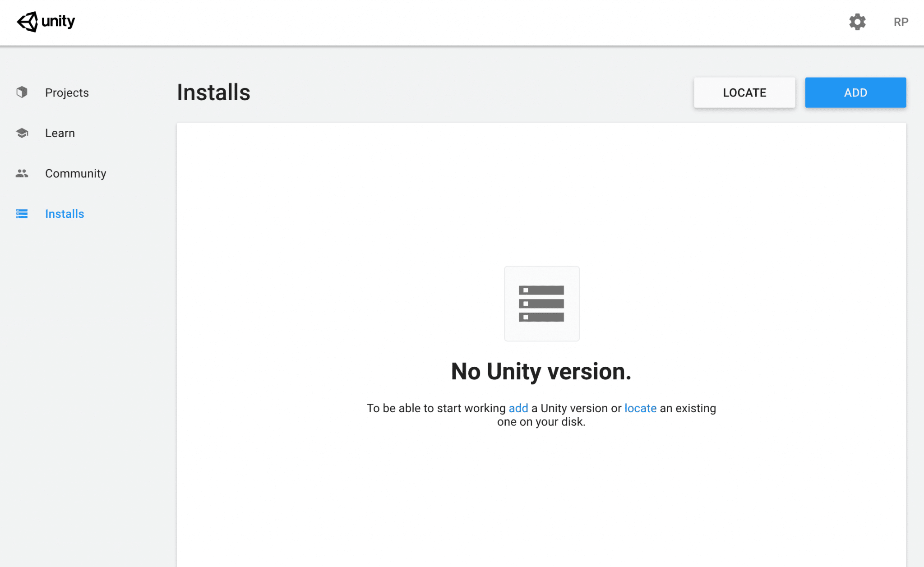Expand the Learn section dropdown

tap(60, 133)
